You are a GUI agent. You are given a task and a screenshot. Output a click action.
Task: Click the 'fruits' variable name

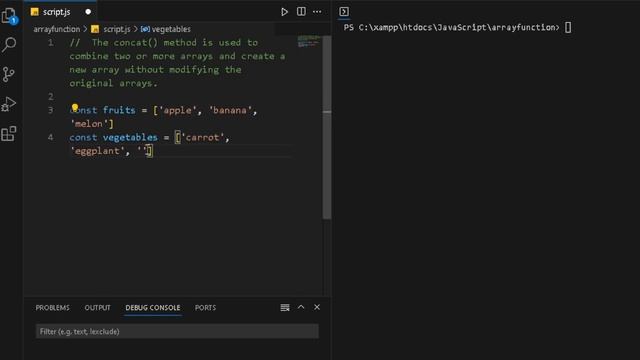click(119, 110)
